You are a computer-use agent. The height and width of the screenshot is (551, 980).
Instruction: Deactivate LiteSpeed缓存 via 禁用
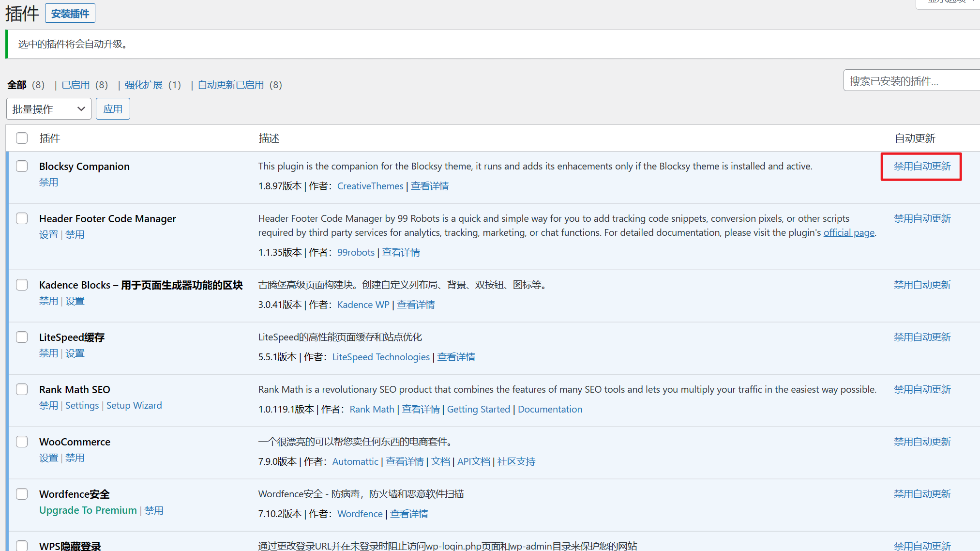pos(49,353)
